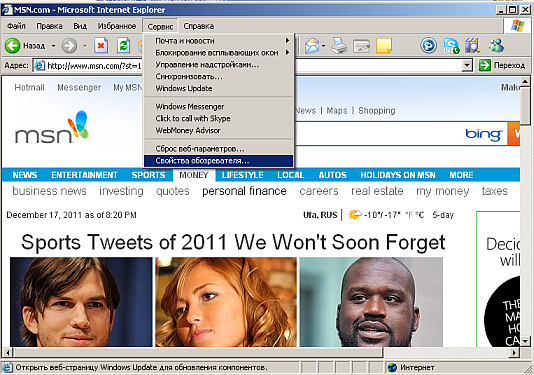Choose Windows Messenger menu item
Viewport: 534px width, 375px height.
[218, 107]
